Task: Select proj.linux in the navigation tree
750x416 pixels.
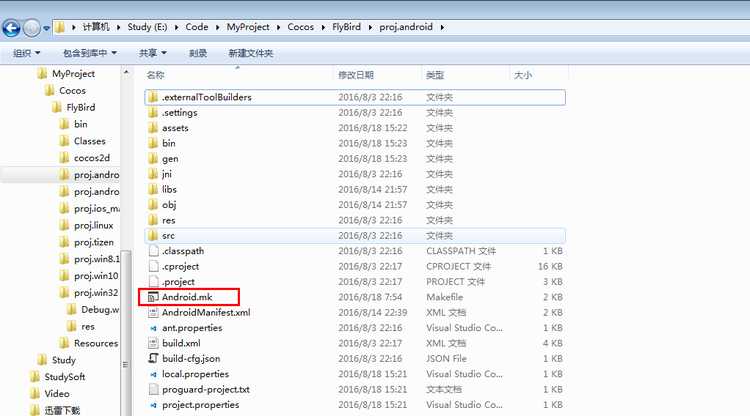Action: click(94, 225)
